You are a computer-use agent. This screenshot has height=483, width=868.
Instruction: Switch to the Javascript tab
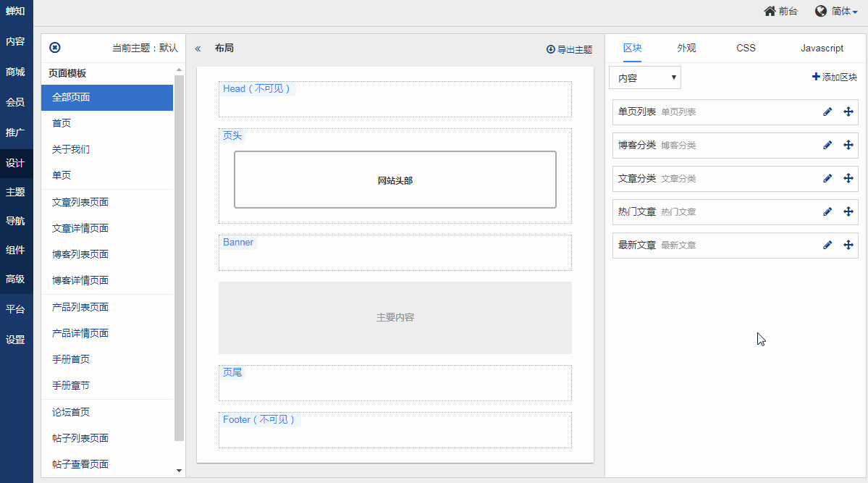pos(822,49)
